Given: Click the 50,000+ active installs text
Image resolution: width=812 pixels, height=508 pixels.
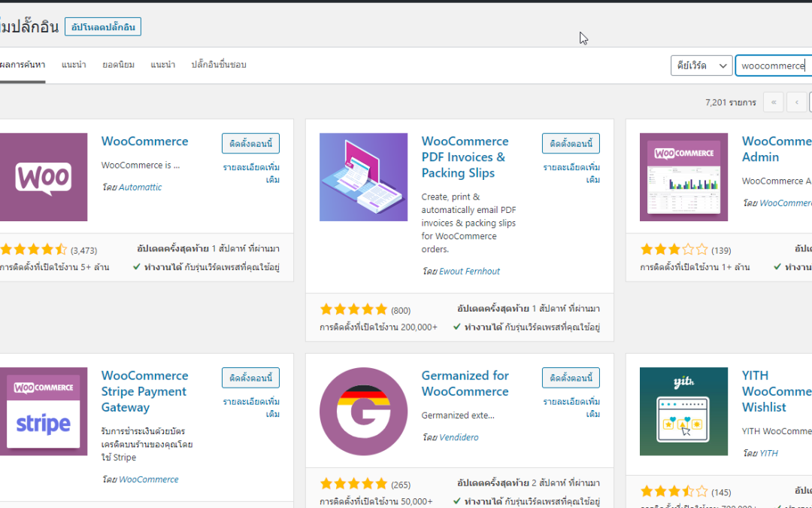Looking at the screenshot, I should (376, 502).
